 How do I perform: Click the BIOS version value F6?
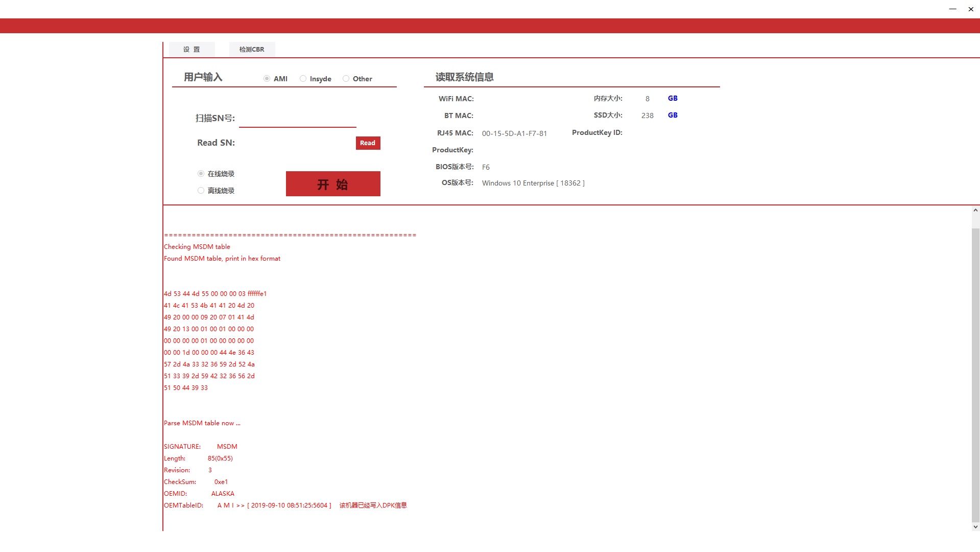coord(486,167)
